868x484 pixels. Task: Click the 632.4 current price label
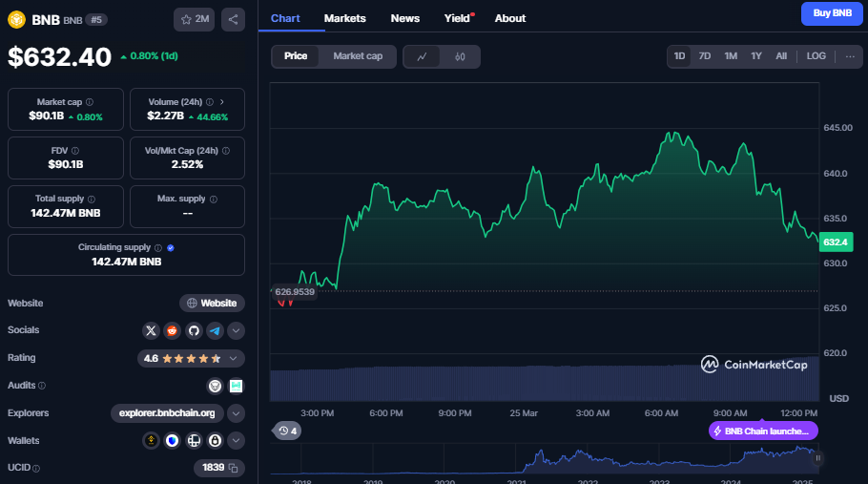pos(836,242)
